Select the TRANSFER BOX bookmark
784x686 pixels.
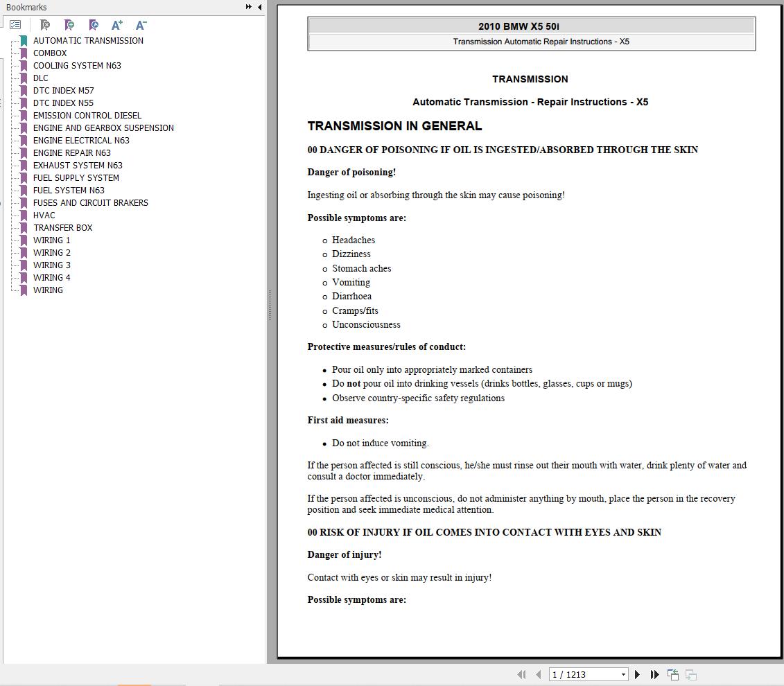(62, 227)
